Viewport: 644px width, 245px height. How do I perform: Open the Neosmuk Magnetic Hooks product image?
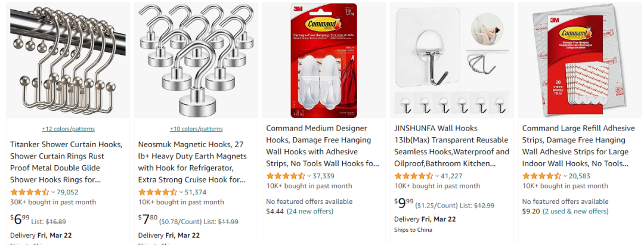[196, 60]
